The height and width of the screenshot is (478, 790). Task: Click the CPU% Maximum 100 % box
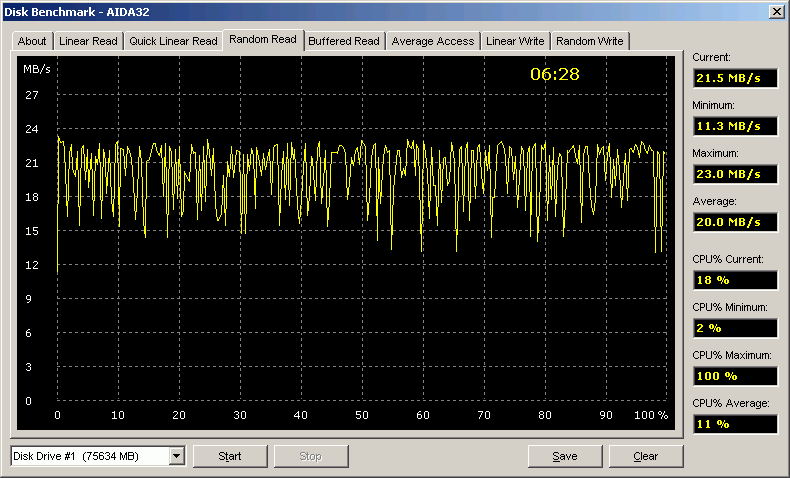pyautogui.click(x=734, y=376)
